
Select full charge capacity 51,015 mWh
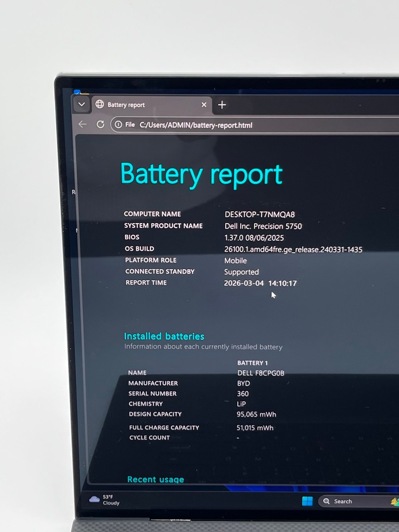coord(255,428)
